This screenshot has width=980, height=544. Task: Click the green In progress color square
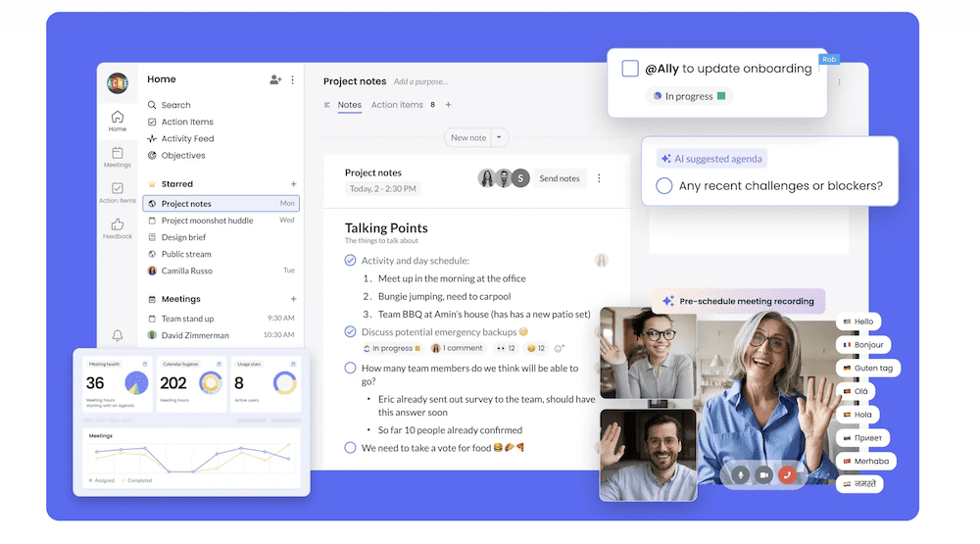[721, 96]
